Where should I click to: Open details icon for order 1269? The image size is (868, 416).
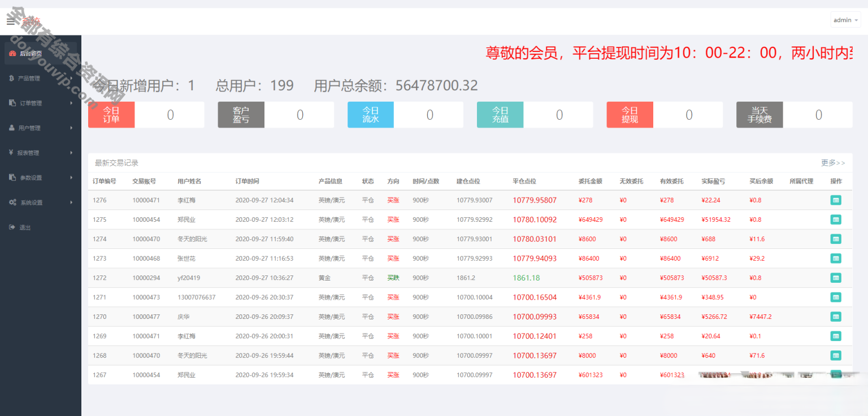836,336
